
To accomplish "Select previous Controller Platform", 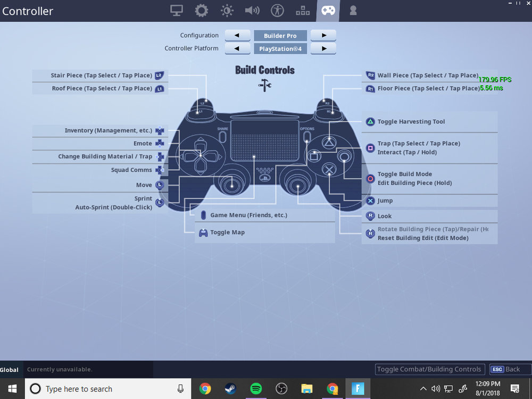I will 237,48.
